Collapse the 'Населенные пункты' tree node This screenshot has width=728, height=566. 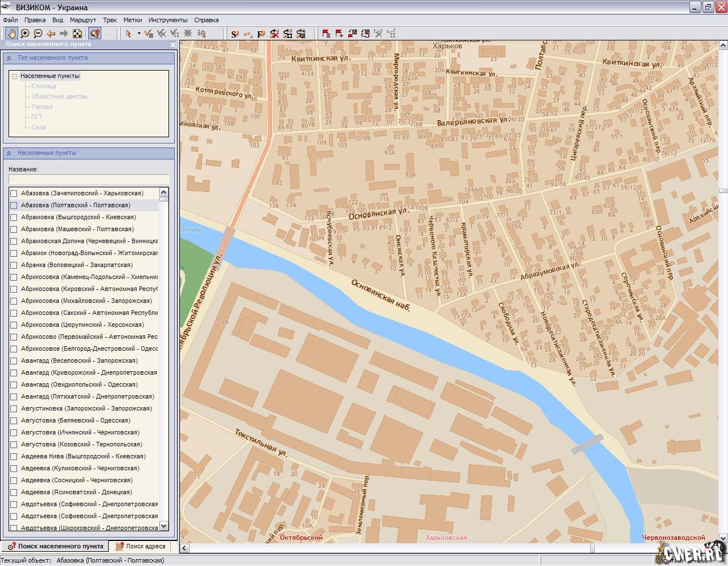coord(15,76)
